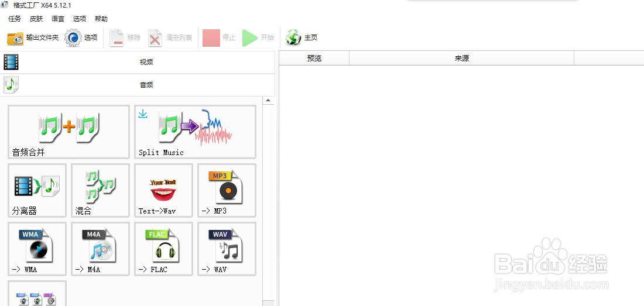This screenshot has width=644, height=306.
Task: Click the 来源 source column header
Action: [462, 59]
